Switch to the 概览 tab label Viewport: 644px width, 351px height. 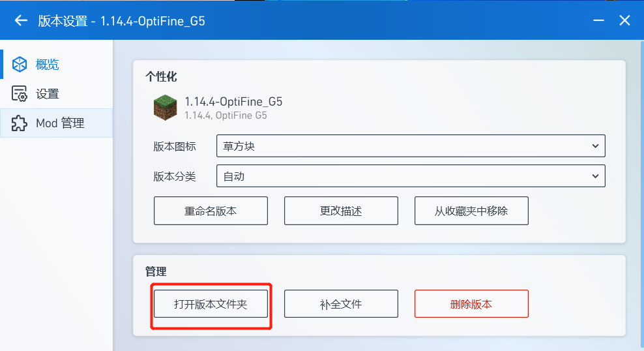tap(48, 64)
